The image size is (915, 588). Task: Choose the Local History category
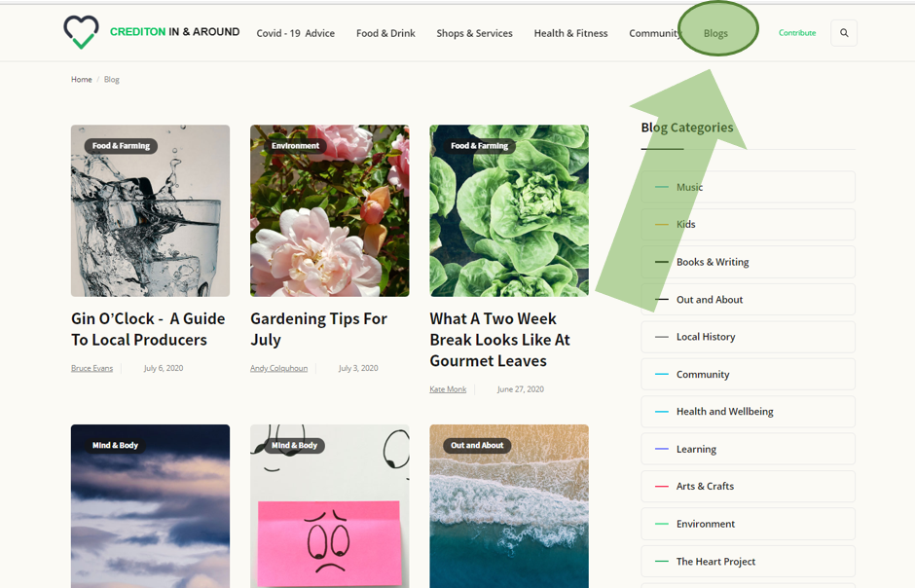(x=749, y=337)
